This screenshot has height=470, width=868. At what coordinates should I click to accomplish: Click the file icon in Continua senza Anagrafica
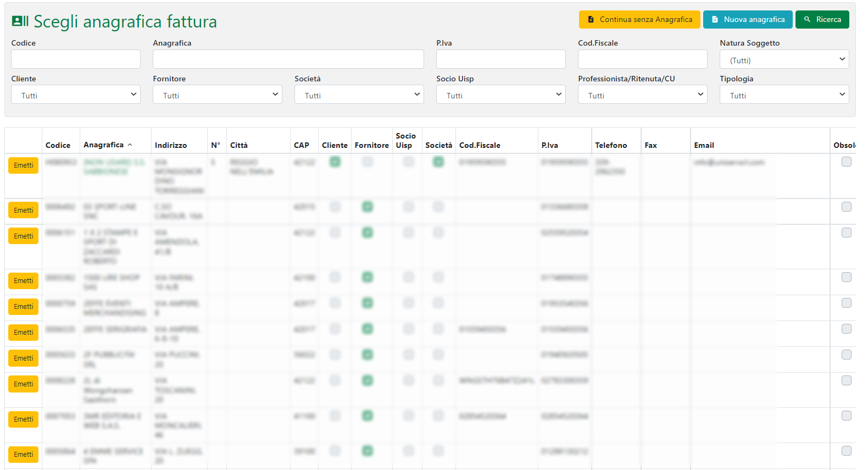pos(591,19)
